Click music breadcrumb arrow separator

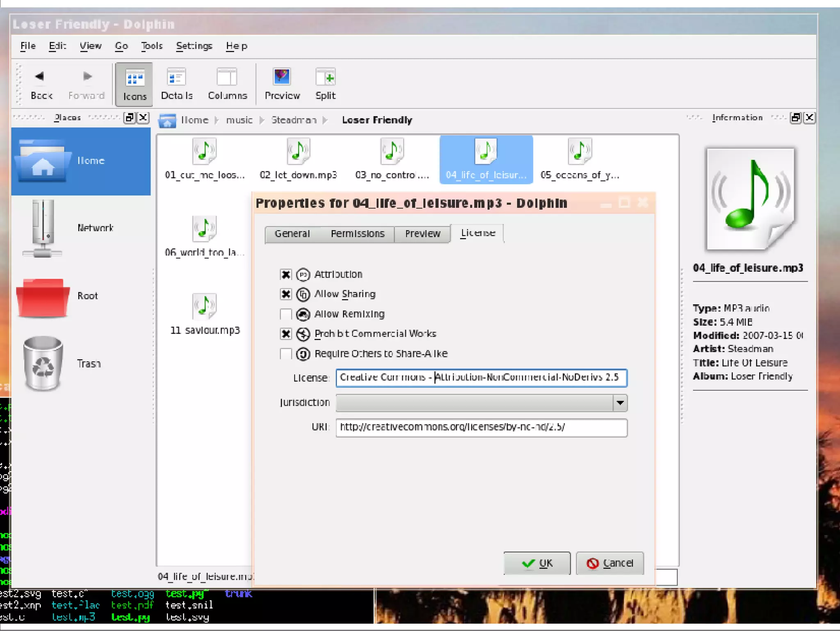tap(262, 120)
